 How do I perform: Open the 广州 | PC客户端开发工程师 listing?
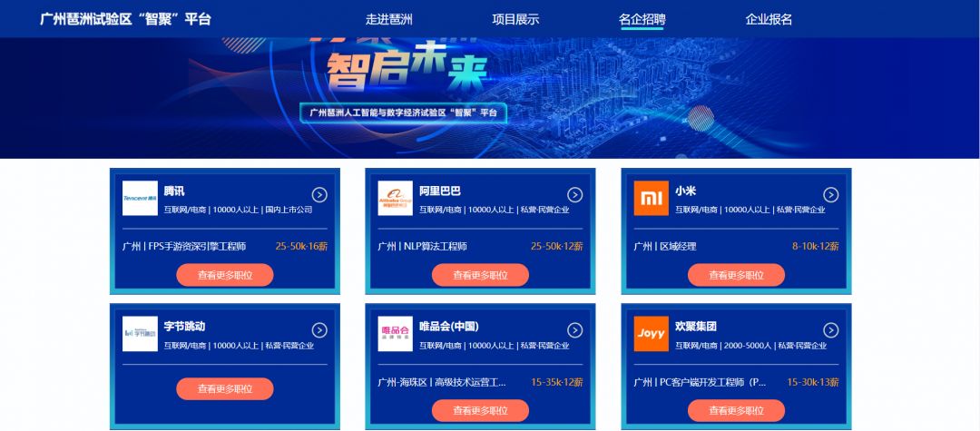[x=700, y=382]
